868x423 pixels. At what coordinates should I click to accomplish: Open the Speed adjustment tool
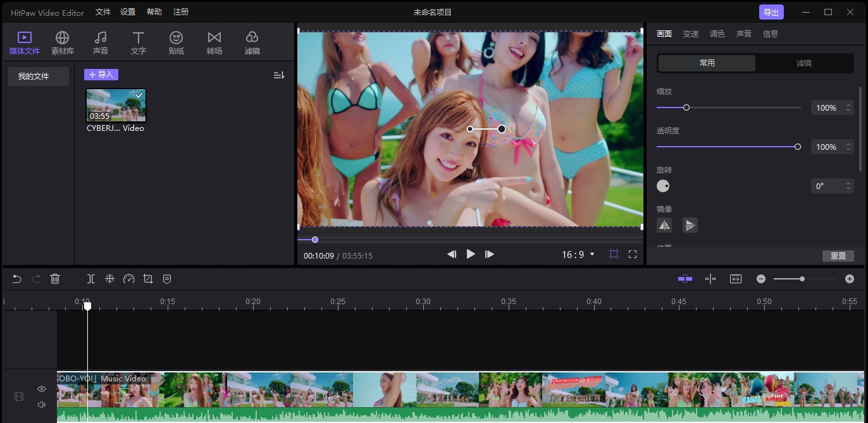[129, 278]
